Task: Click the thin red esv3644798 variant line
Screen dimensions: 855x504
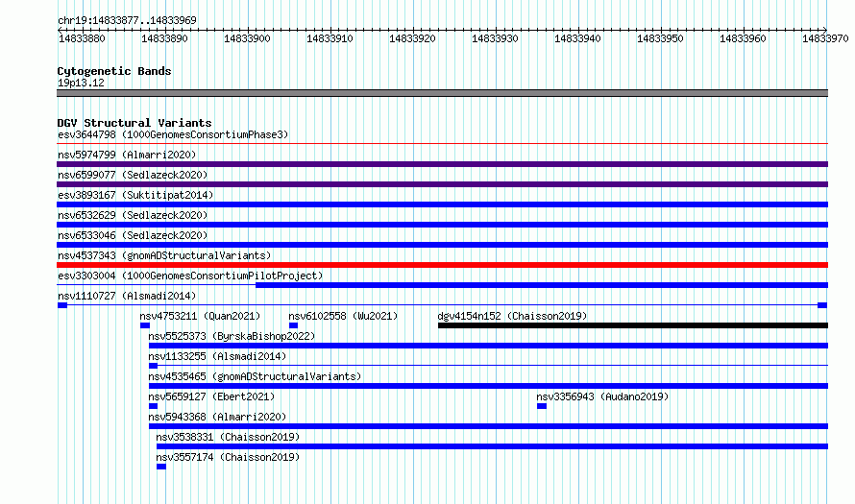Action: [442, 144]
